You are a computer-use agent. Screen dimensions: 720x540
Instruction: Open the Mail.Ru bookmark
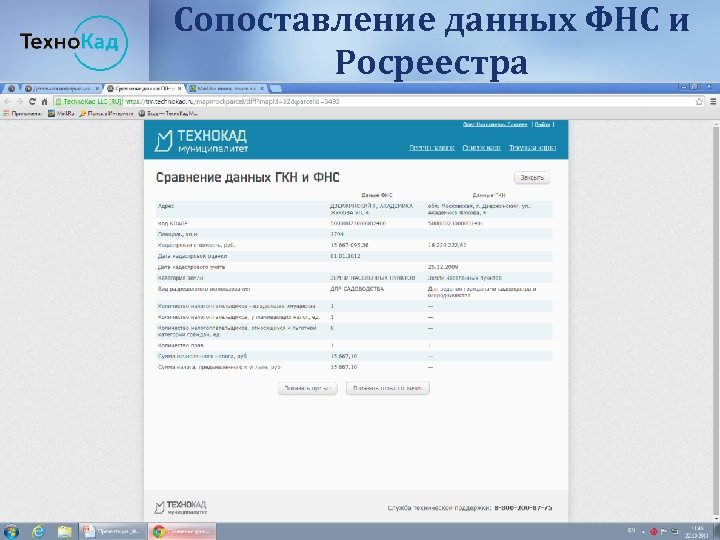click(x=62, y=113)
